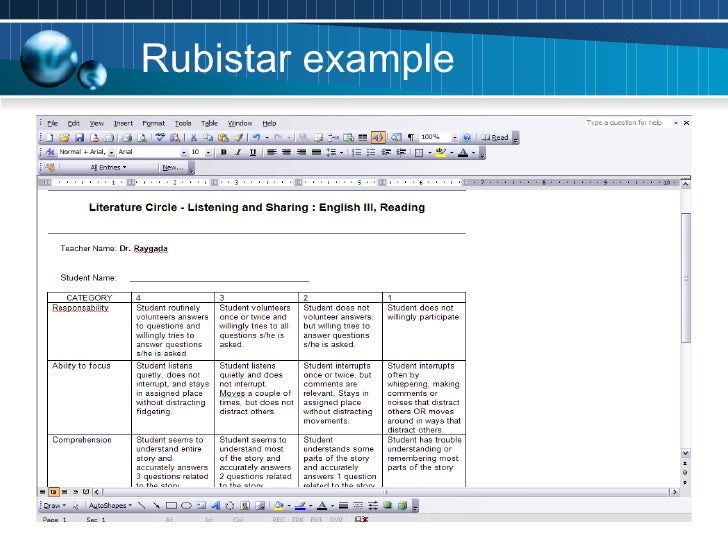
Task: Increase the indent
Action: point(401,152)
